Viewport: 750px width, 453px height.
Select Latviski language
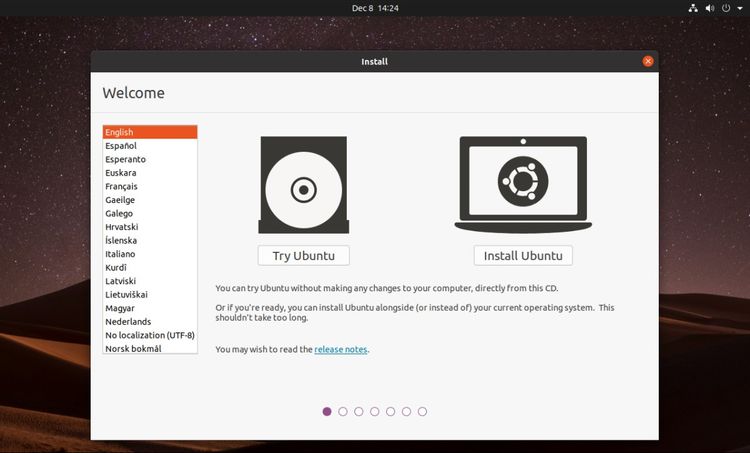click(x=150, y=281)
